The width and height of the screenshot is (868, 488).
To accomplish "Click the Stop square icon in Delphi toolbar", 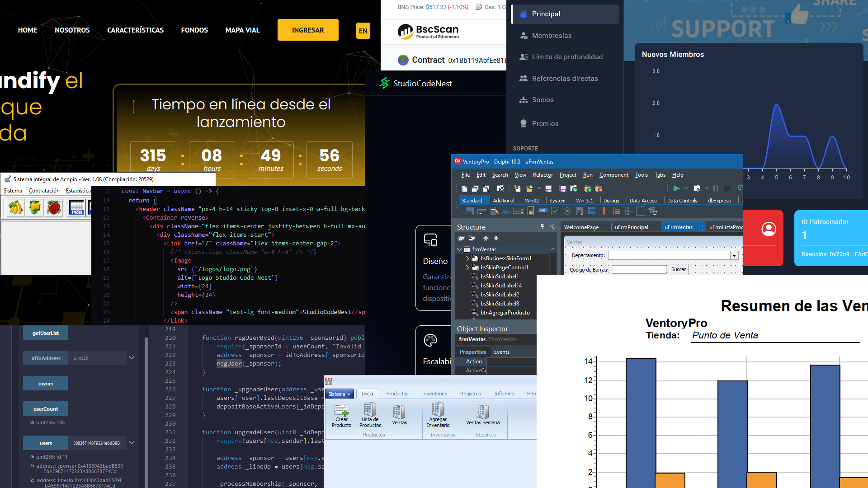I will [x=727, y=188].
